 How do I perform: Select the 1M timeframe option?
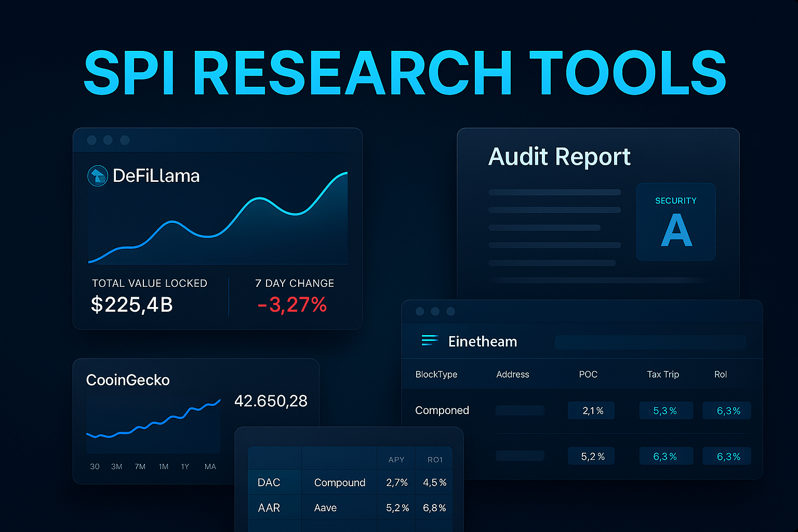(x=163, y=467)
